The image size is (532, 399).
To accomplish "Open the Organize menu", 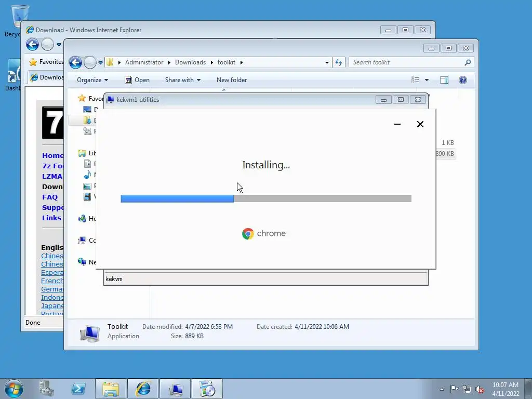I will point(92,80).
